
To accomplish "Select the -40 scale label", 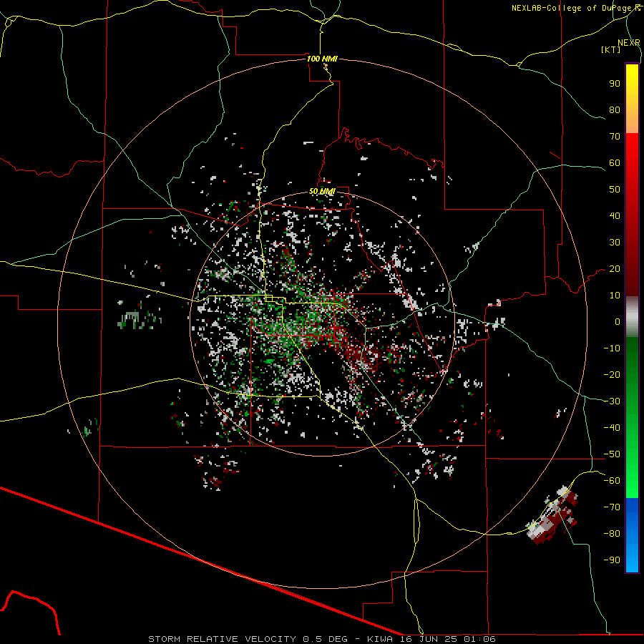I will coord(612,428).
